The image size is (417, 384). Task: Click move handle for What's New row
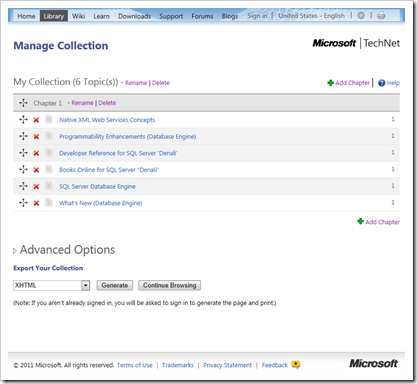click(23, 203)
